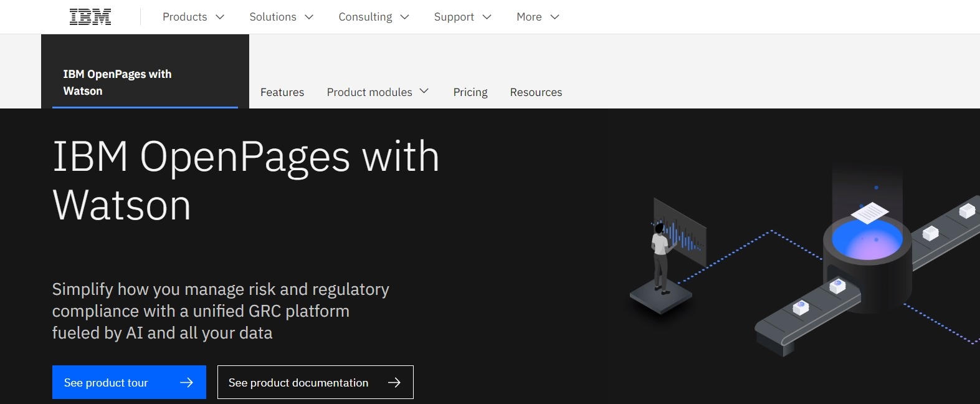This screenshot has height=404, width=980.
Task: Click the arrow icon on See product tour
Action: (186, 382)
